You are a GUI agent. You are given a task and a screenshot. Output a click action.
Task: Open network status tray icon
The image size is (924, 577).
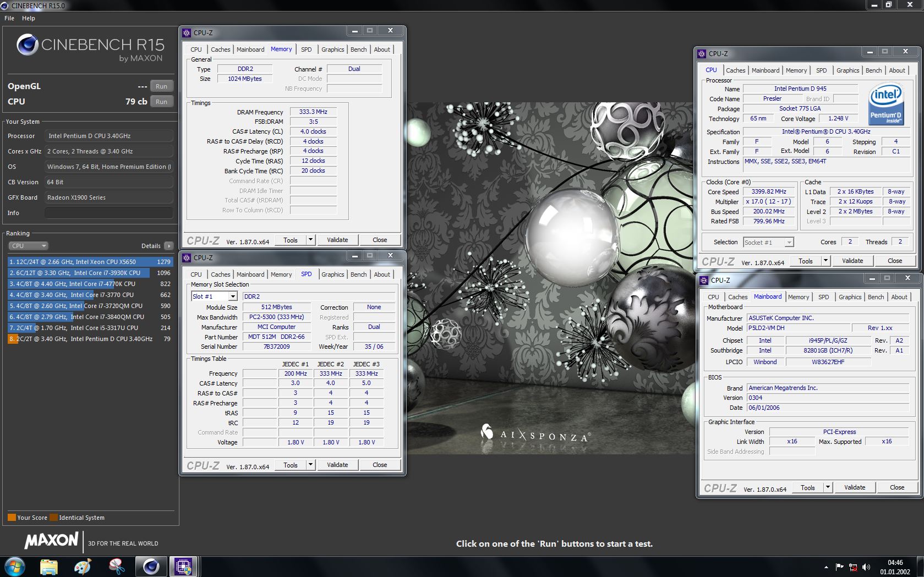(x=853, y=567)
